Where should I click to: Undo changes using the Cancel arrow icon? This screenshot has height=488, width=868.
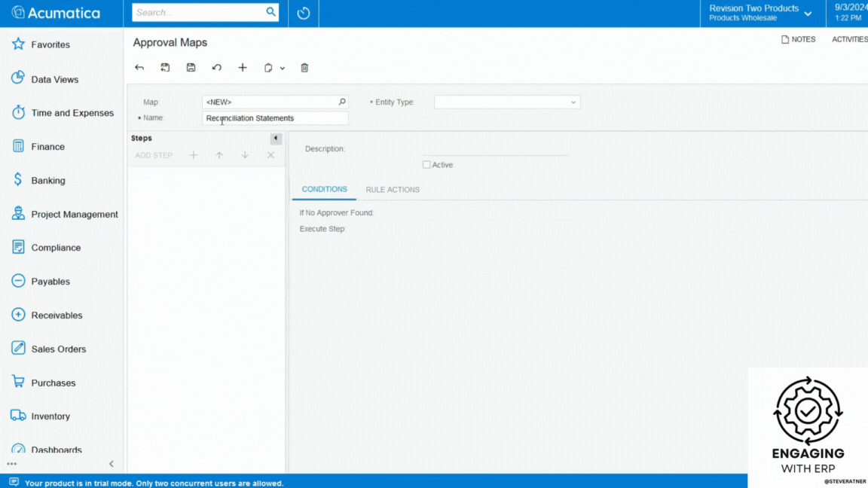217,68
